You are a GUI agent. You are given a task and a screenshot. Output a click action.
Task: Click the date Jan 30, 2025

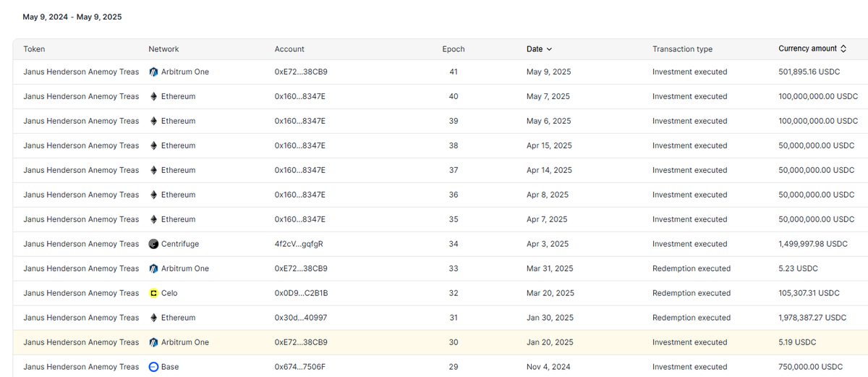(x=550, y=318)
